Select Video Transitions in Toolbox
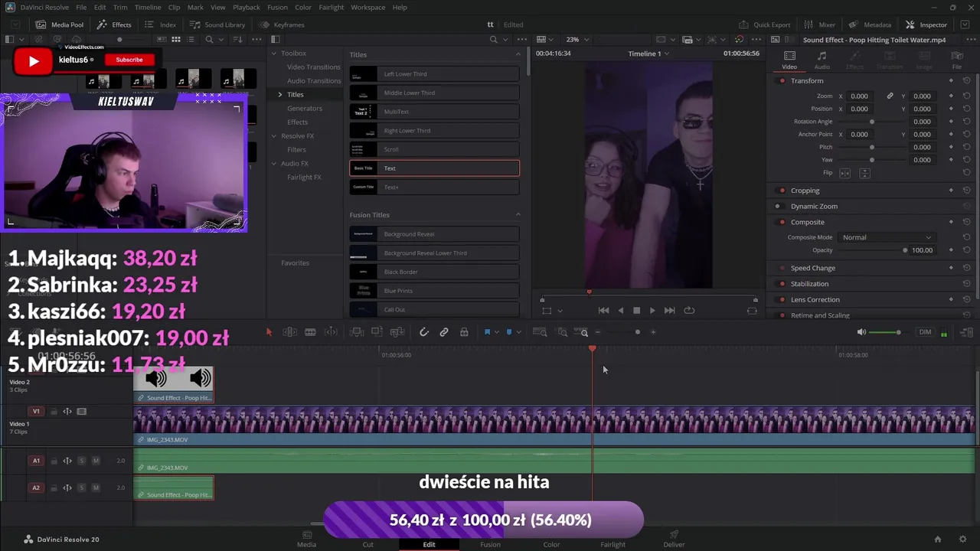The image size is (980, 551). coord(314,67)
